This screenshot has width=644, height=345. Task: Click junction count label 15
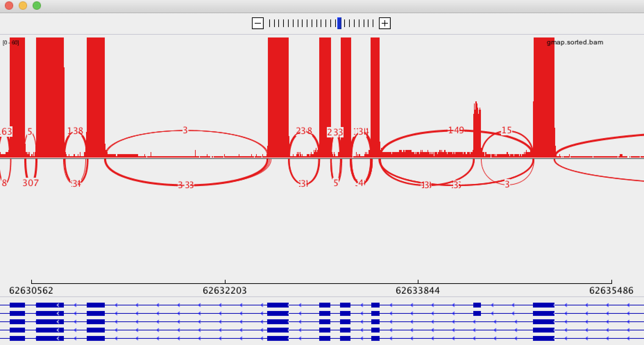(507, 130)
